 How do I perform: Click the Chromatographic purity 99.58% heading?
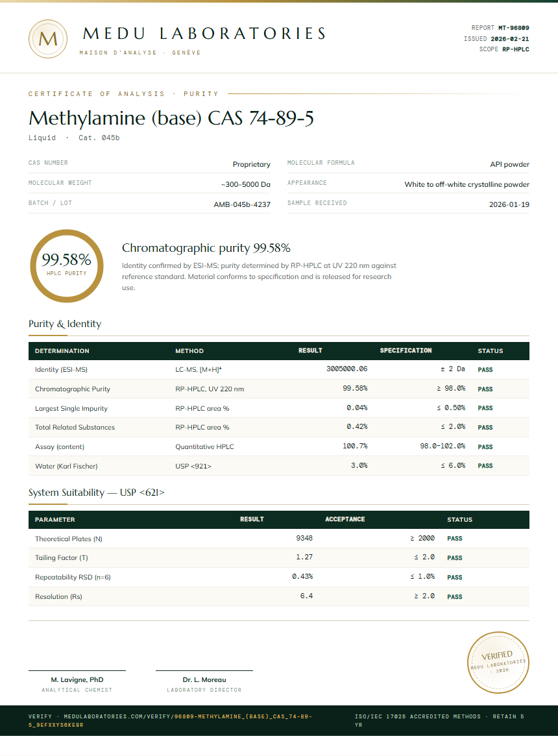pos(206,248)
